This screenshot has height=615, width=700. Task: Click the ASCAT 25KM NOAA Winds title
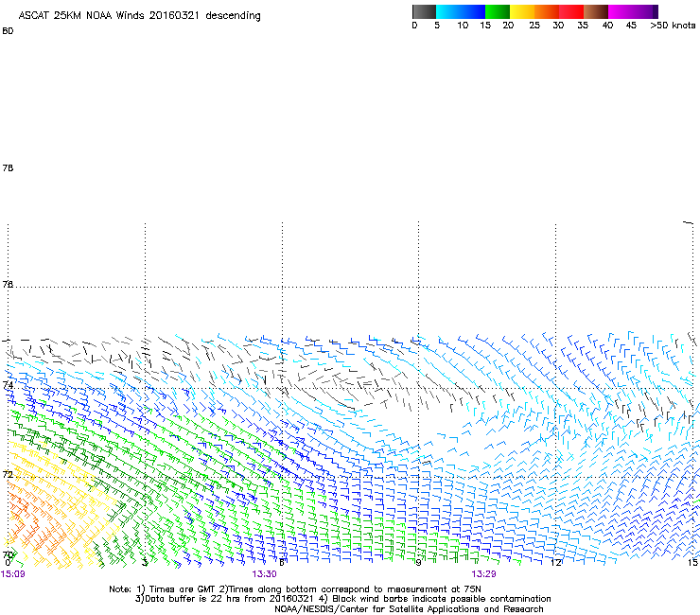(139, 16)
